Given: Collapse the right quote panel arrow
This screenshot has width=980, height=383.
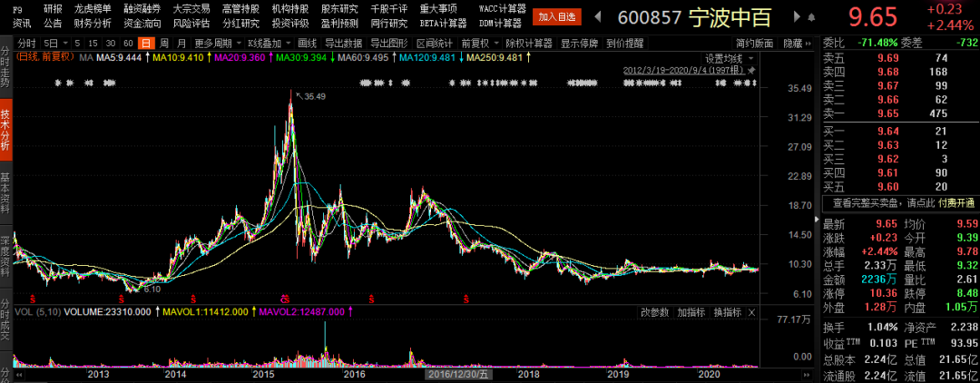Looking at the screenshot, I should [x=818, y=220].
